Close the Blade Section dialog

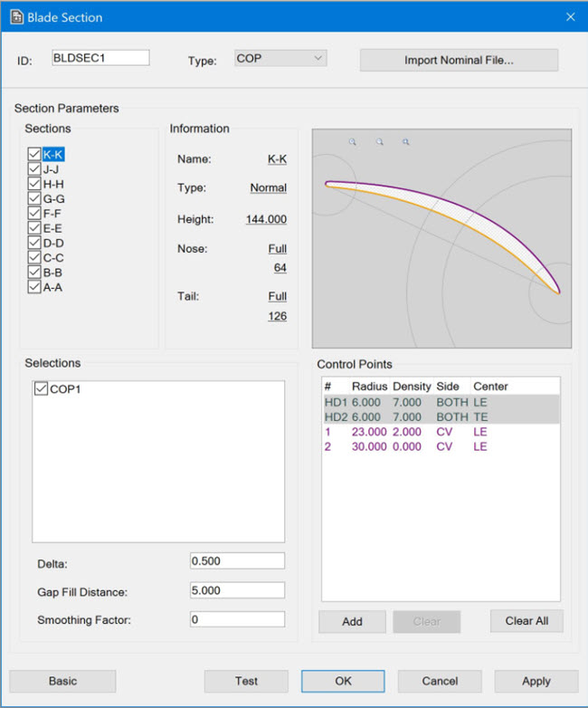[570, 17]
